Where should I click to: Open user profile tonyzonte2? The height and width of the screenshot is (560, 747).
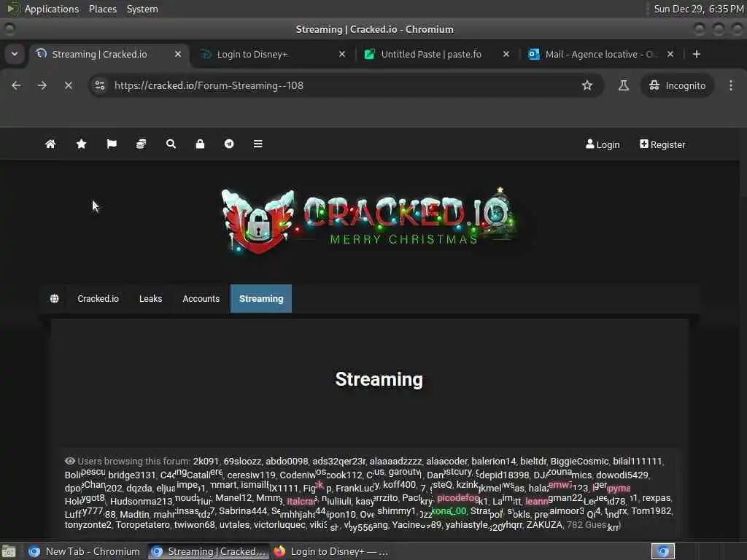(x=88, y=525)
